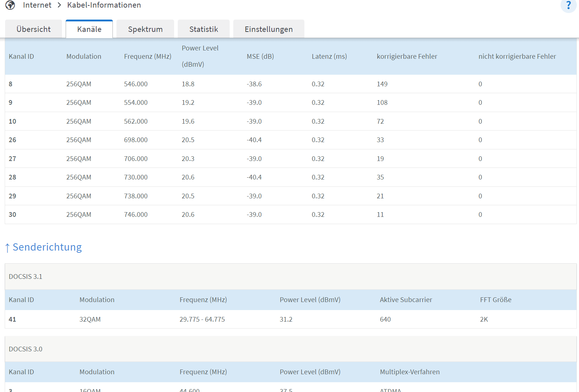Click correctable errors value 21
Image resolution: width=579 pixels, height=392 pixels.
pyautogui.click(x=380, y=196)
